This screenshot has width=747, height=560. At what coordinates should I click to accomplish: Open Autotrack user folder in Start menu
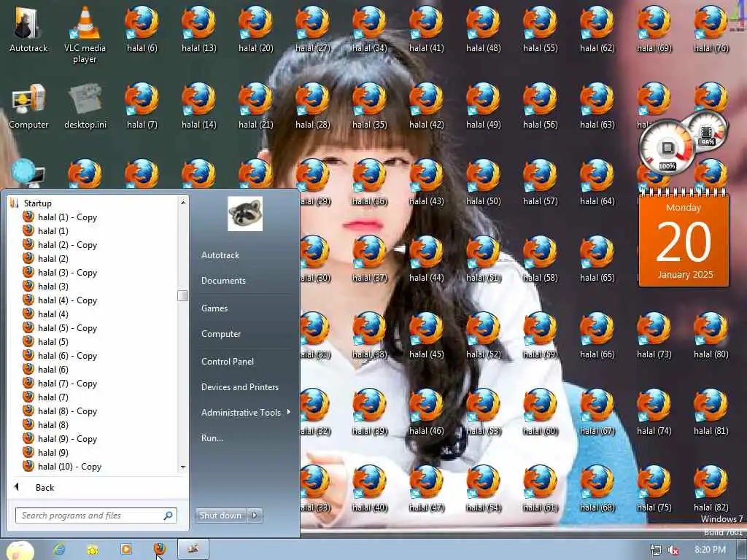pyautogui.click(x=220, y=255)
